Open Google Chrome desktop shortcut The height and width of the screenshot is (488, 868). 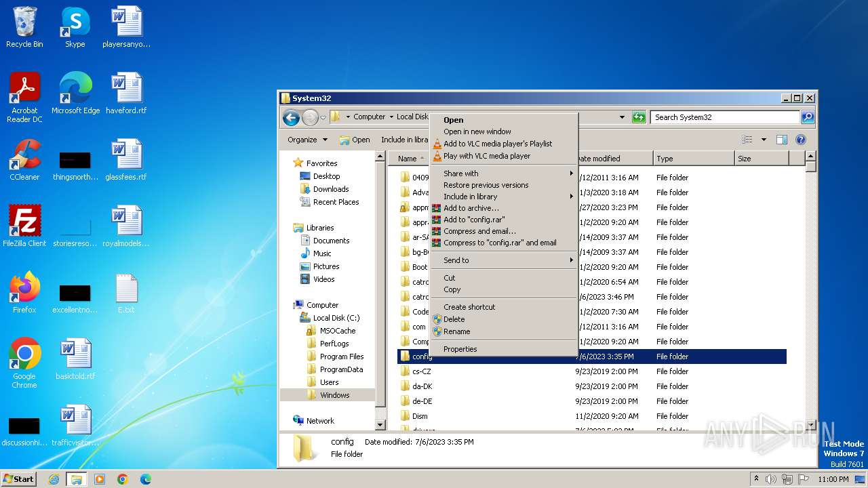(24, 363)
